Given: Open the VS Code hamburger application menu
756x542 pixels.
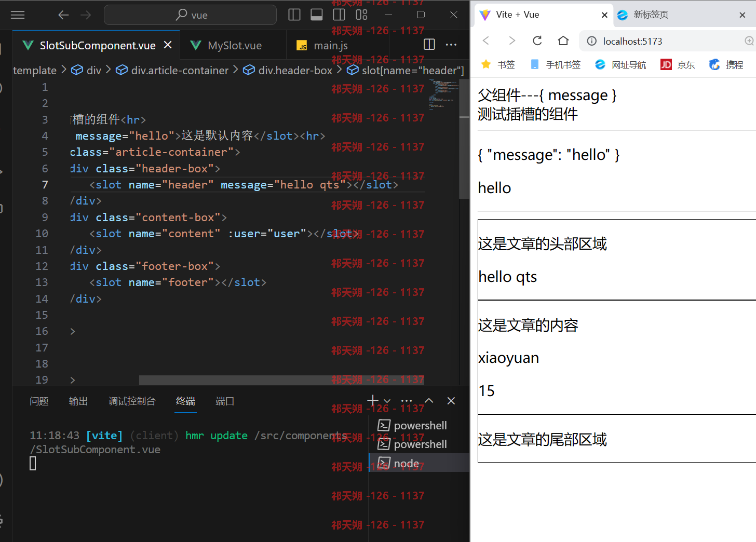Looking at the screenshot, I should tap(18, 15).
